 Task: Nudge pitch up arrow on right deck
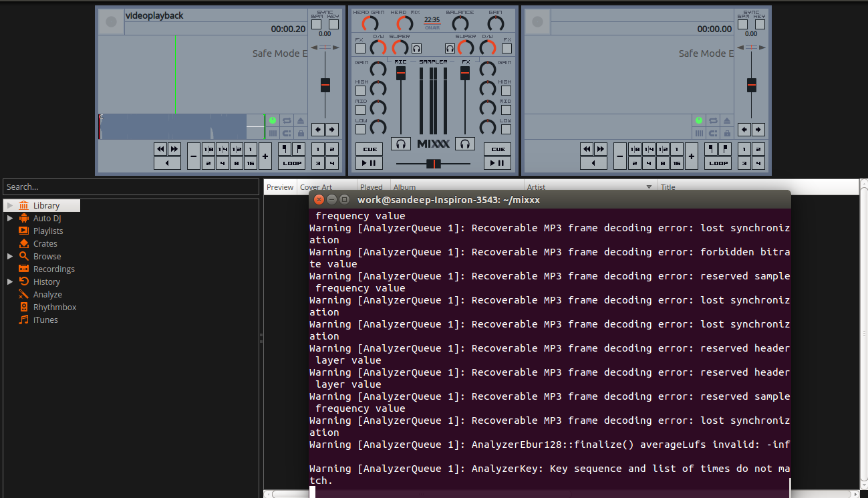pyautogui.click(x=758, y=130)
